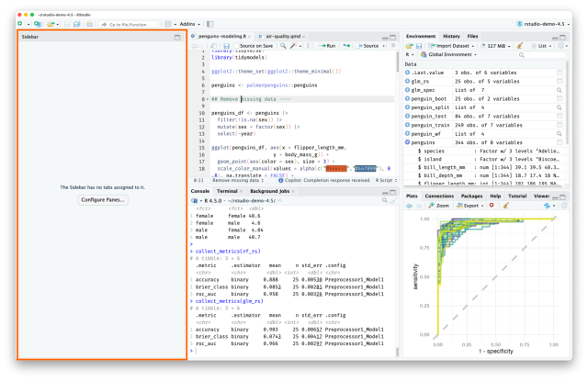Inspect glm_spec with its magnifier icon
Screen dimensions: 588x381
pyautogui.click(x=560, y=90)
